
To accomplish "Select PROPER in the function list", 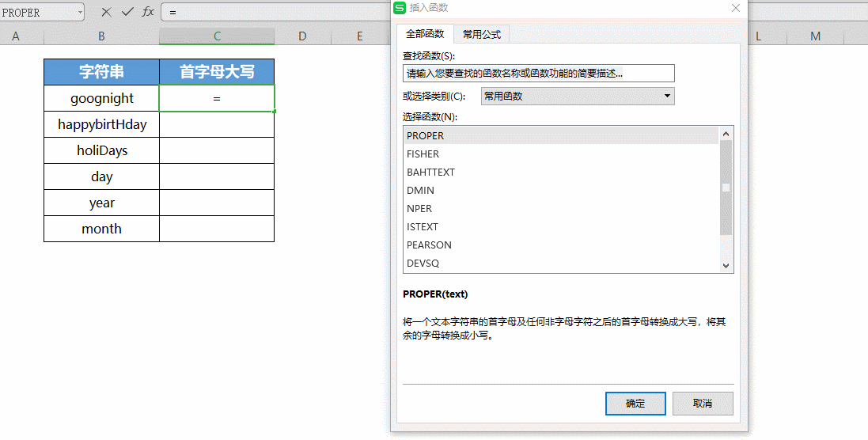I will (x=561, y=135).
